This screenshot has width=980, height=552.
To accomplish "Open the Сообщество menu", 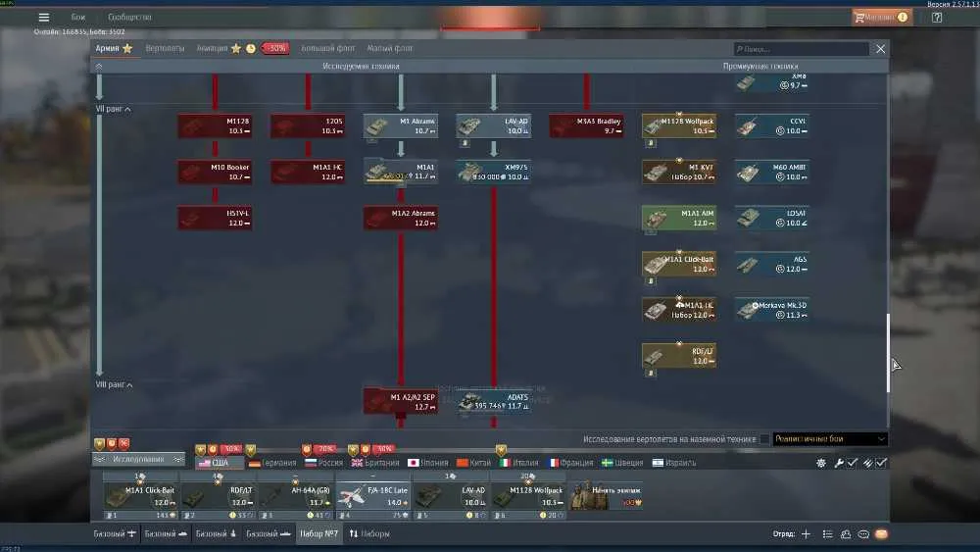I will (x=129, y=17).
